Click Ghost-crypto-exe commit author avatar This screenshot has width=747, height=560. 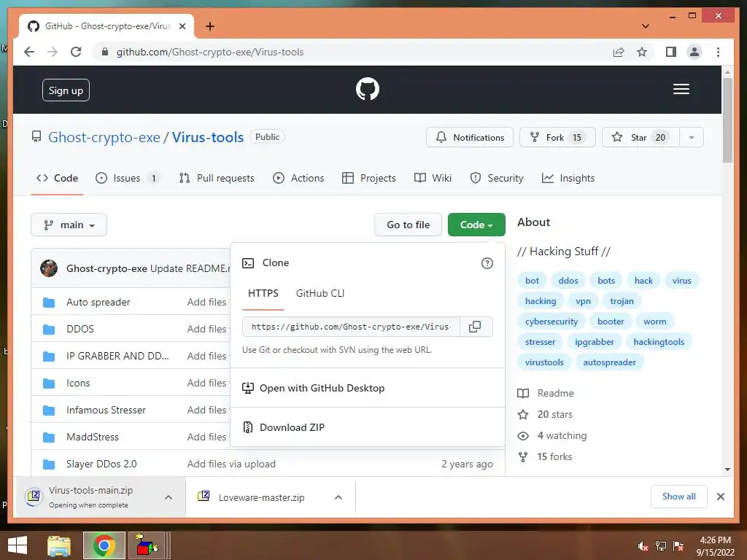point(49,268)
